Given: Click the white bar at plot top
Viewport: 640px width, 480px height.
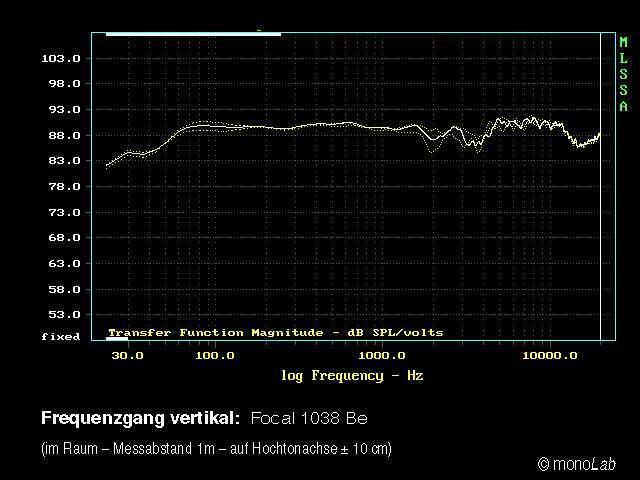Looking at the screenshot, I should click(x=193, y=34).
